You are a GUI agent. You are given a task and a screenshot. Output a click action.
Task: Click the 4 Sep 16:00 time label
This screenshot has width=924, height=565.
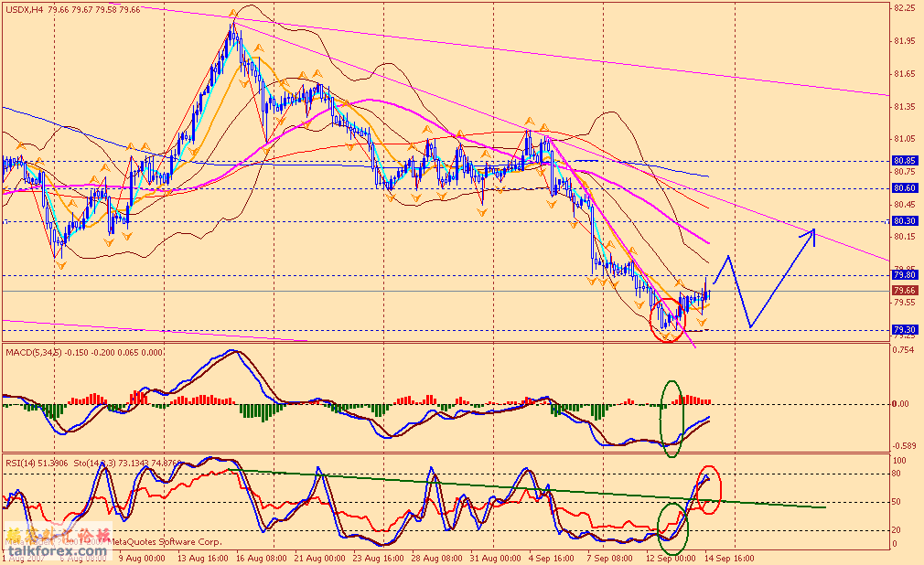(551, 558)
